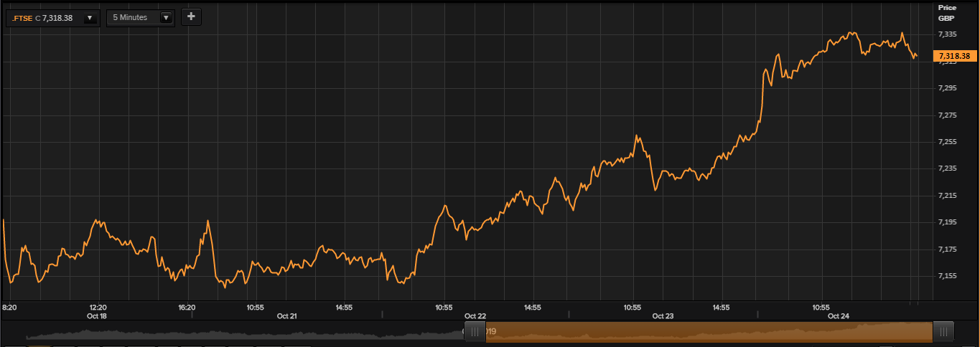Click the Oct 21 date label
The width and height of the screenshot is (980, 347).
pos(287,316)
